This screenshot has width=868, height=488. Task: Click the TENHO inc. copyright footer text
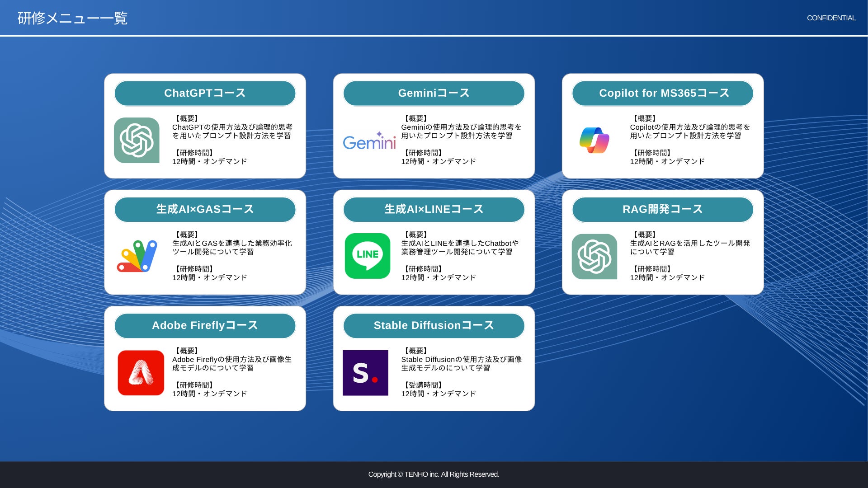(434, 474)
